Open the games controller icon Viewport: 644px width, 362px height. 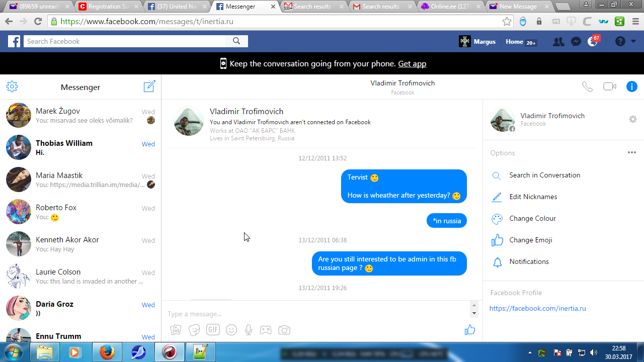pyautogui.click(x=265, y=330)
